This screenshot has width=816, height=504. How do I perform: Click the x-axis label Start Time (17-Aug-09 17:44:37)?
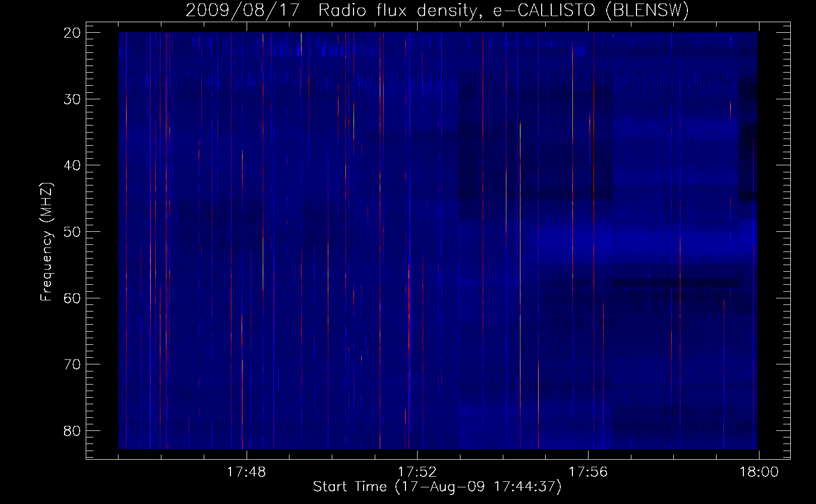(437, 487)
